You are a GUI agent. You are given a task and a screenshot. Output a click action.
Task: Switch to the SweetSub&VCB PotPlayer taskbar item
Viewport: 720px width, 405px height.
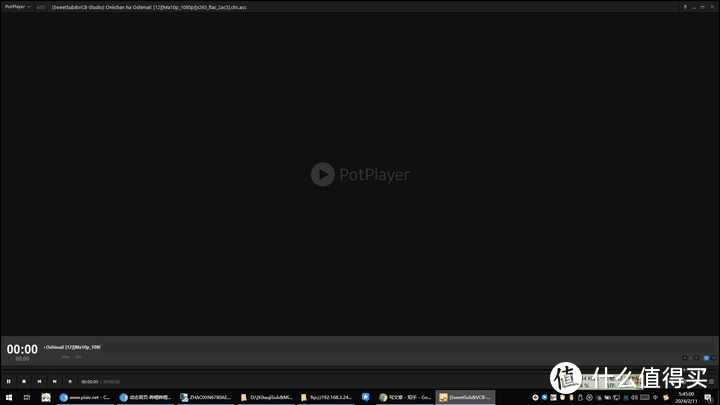[465, 397]
